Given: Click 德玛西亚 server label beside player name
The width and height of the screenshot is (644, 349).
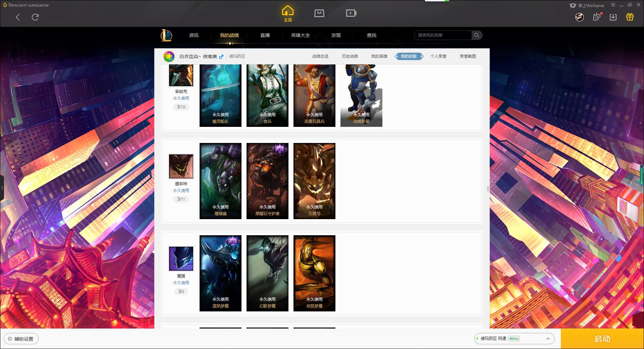Looking at the screenshot, I should click(237, 56).
